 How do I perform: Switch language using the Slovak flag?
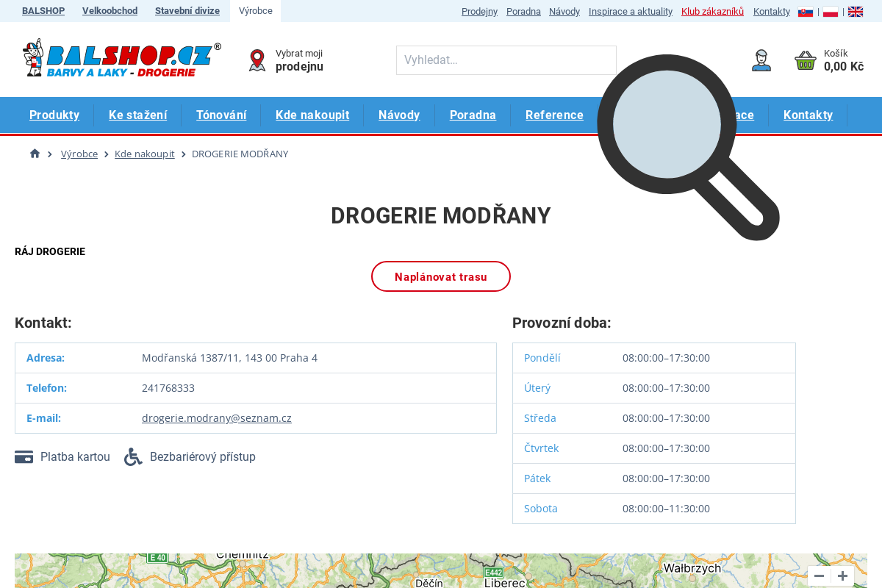pyautogui.click(x=805, y=11)
